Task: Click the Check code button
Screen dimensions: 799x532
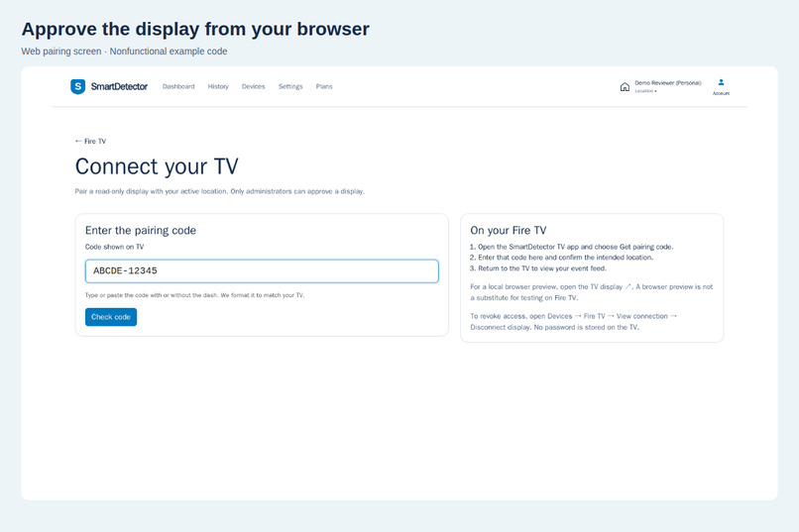Action: [111, 317]
